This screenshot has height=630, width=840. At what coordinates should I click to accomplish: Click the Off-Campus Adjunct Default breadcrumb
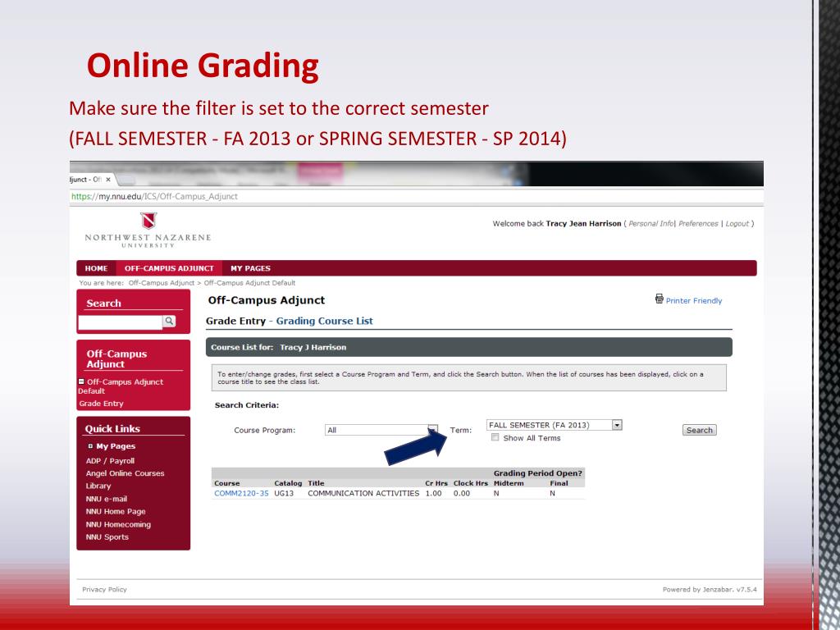(249, 283)
